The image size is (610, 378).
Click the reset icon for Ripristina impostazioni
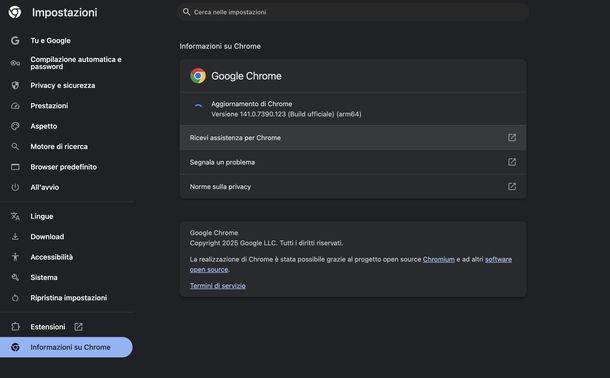click(x=15, y=298)
